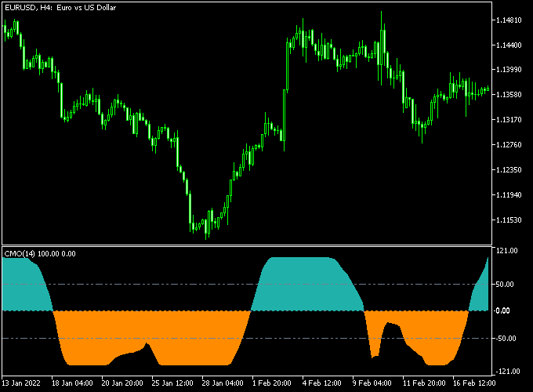Click price label 1.12760
Image resolution: width=533 pixels, height=392 pixels.
(x=509, y=145)
